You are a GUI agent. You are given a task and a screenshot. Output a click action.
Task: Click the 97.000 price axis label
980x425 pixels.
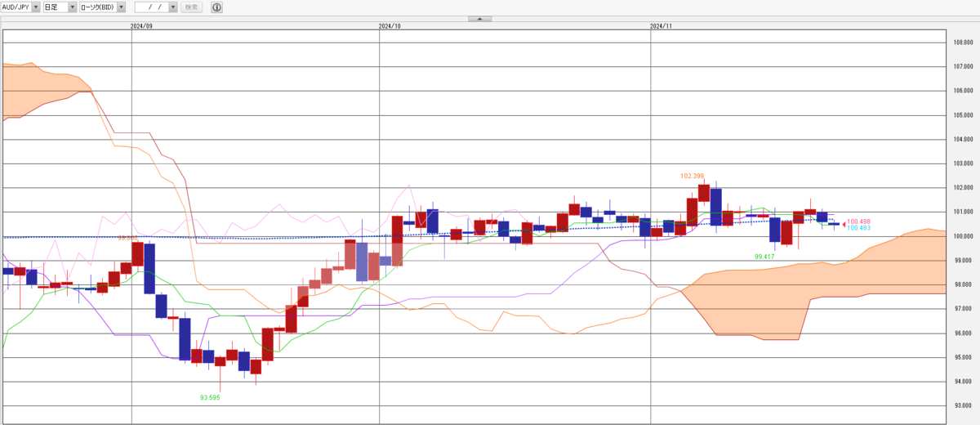pos(964,309)
